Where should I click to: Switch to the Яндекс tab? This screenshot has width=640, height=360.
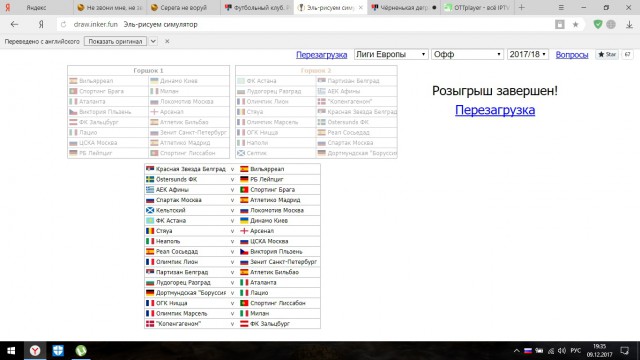(x=37, y=7)
